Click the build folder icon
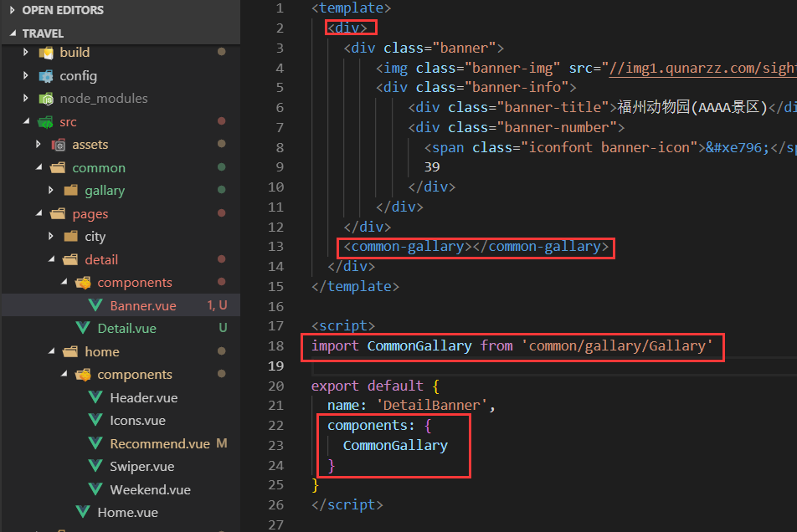Image resolution: width=797 pixels, height=532 pixels. 46,53
